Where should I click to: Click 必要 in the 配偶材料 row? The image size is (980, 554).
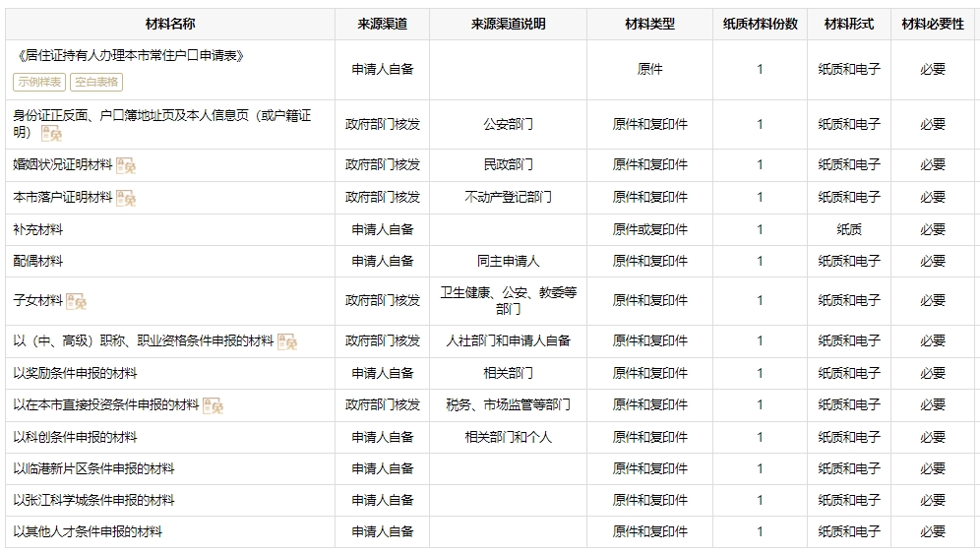pyautogui.click(x=933, y=261)
